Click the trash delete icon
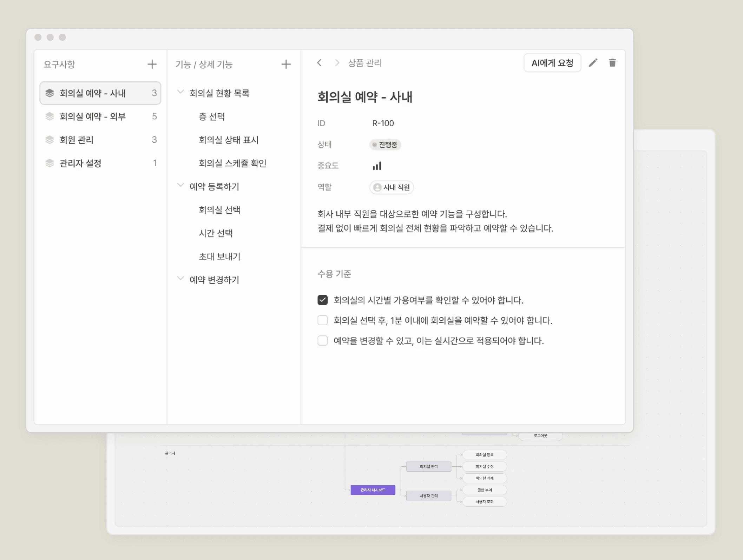 pos(612,63)
